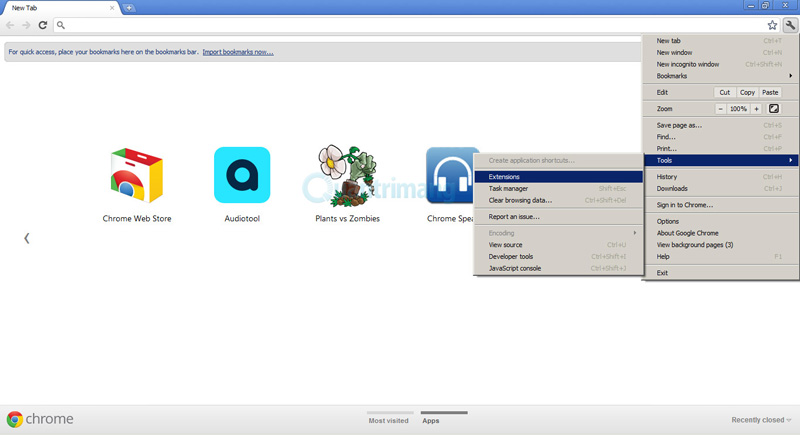Viewport: 800px width, 435px height.
Task: Click the left page arrow chevron
Action: click(27, 238)
